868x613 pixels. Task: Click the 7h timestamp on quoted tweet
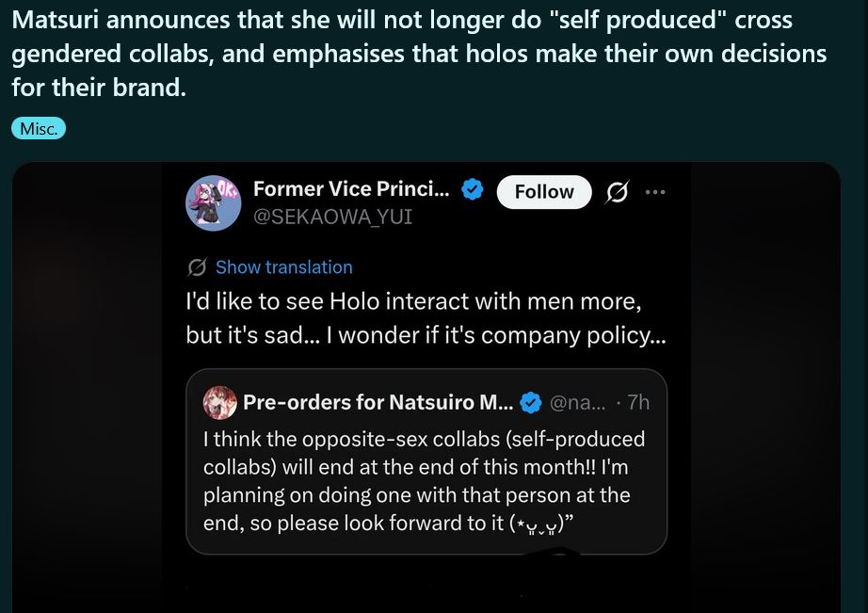pyautogui.click(x=637, y=403)
